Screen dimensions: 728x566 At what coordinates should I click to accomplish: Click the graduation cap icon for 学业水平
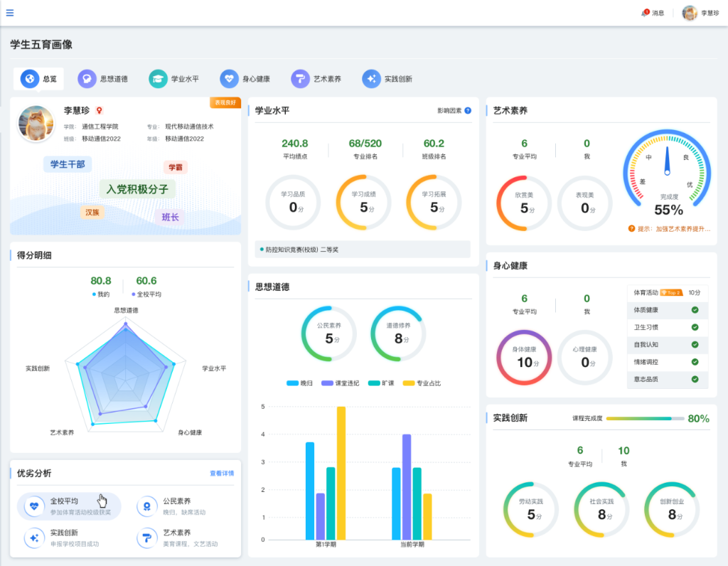(x=158, y=79)
